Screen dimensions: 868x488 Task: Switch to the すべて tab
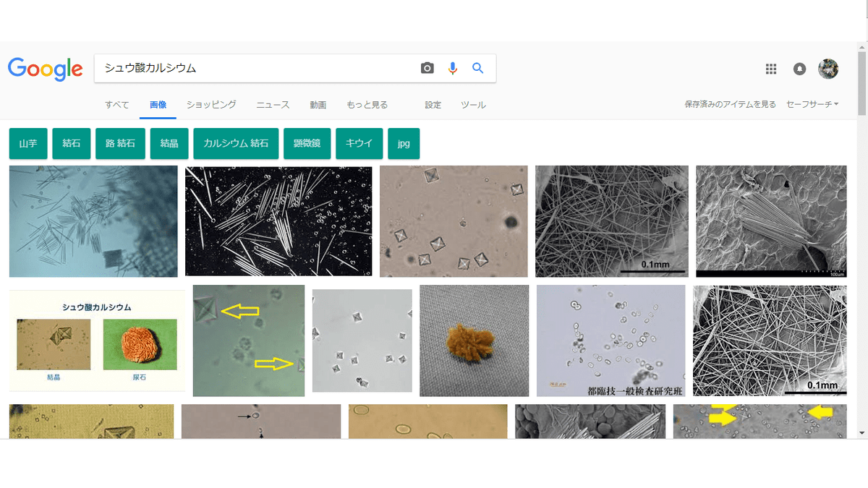coord(117,105)
